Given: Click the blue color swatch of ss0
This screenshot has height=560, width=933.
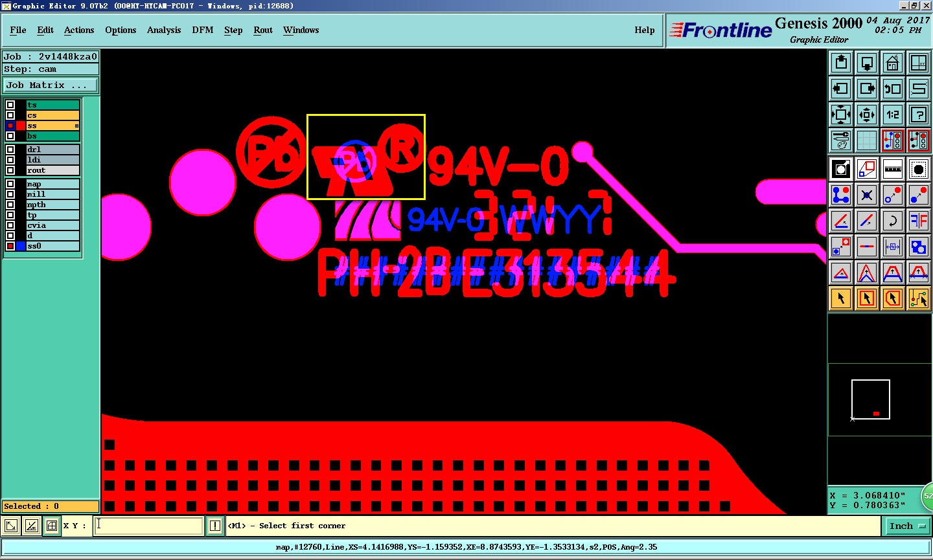Looking at the screenshot, I should (x=21, y=246).
